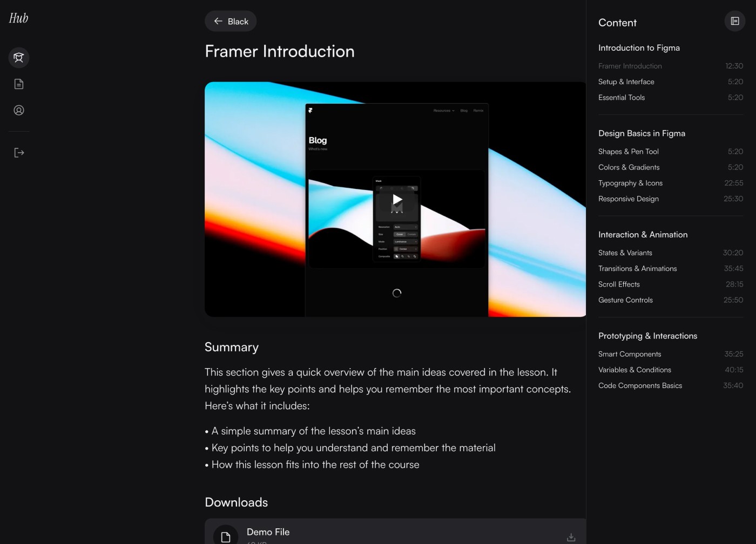Click the Prototyping & Interactions section heading
The height and width of the screenshot is (544, 756).
pos(647,336)
